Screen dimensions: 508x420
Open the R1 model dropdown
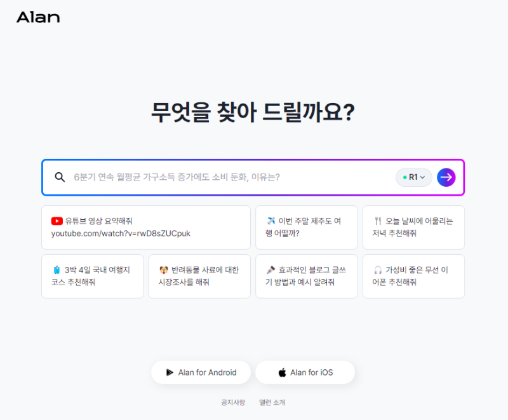point(414,177)
